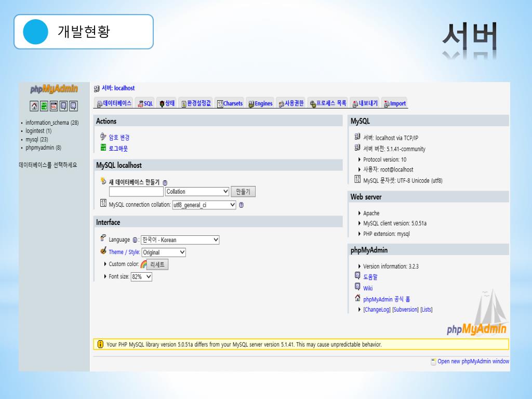Open the Engines tab

click(260, 103)
